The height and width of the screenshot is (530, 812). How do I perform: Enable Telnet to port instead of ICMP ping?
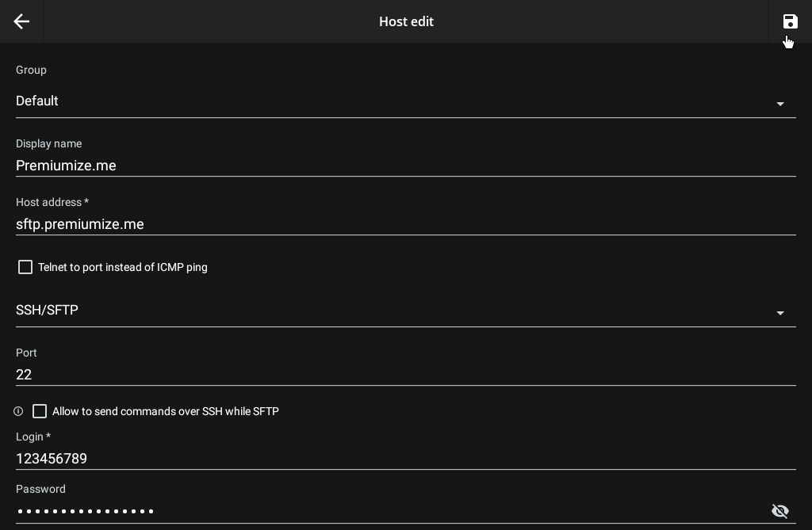(x=25, y=267)
